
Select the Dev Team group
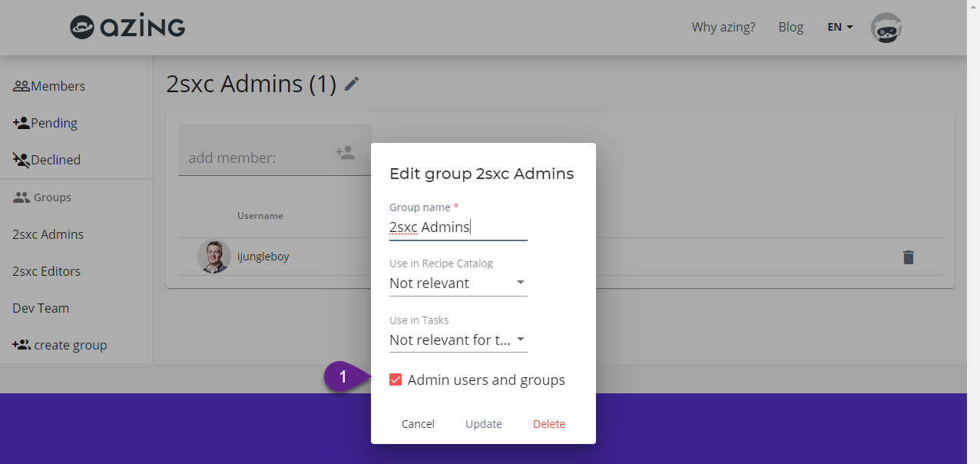point(41,307)
